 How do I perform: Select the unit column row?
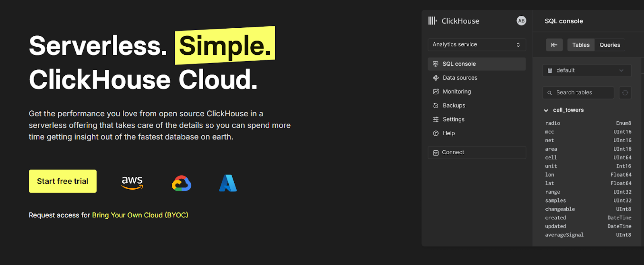[x=588, y=166]
